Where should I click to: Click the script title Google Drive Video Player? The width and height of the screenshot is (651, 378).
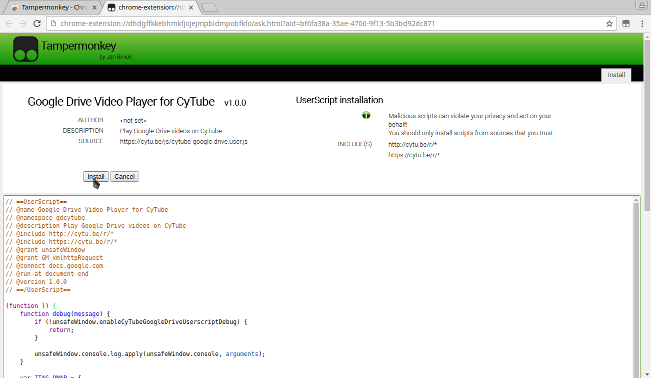[121, 102]
